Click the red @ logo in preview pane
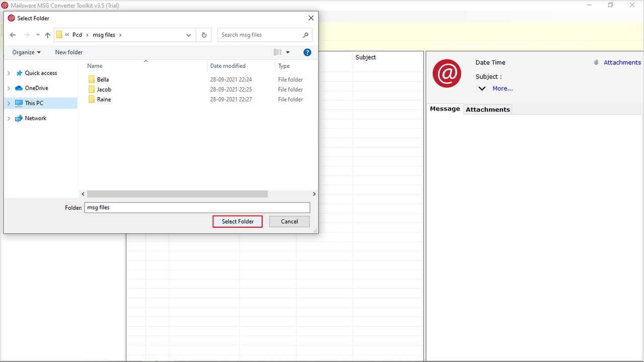Image resolution: width=644 pixels, height=362 pixels. click(x=447, y=73)
